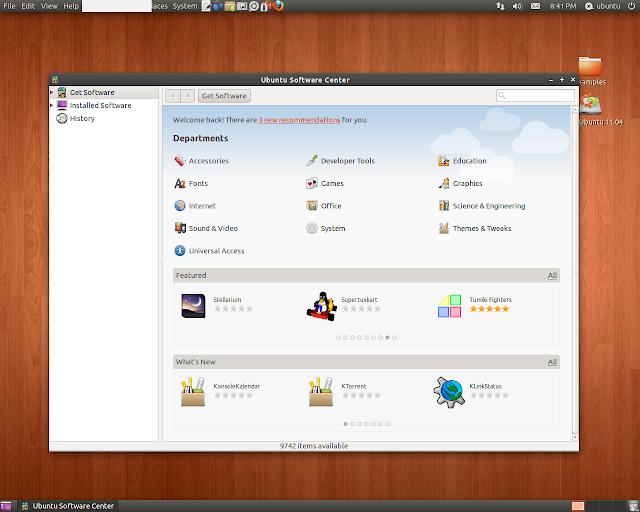640x512 pixels.
Task: Select the last What's New page dot
Action: pos(387,424)
